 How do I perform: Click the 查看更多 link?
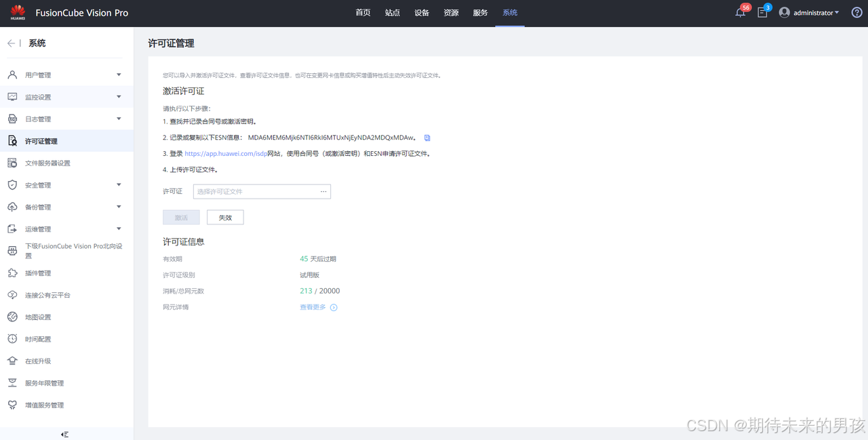313,307
